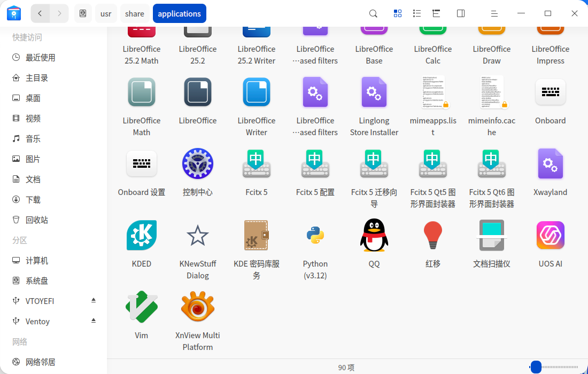Eject the VTOYEFI drive
The width and height of the screenshot is (588, 374).
(94, 301)
